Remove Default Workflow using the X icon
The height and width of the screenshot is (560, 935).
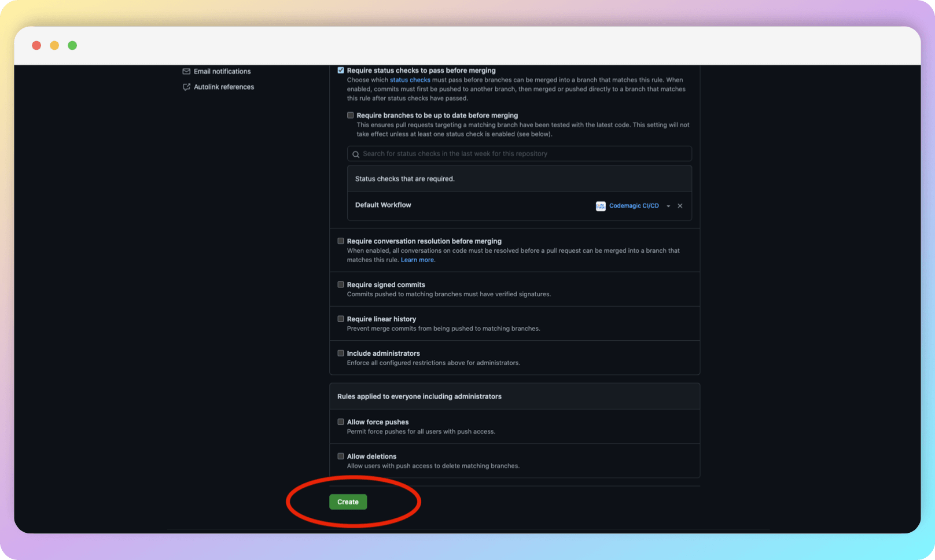point(680,206)
